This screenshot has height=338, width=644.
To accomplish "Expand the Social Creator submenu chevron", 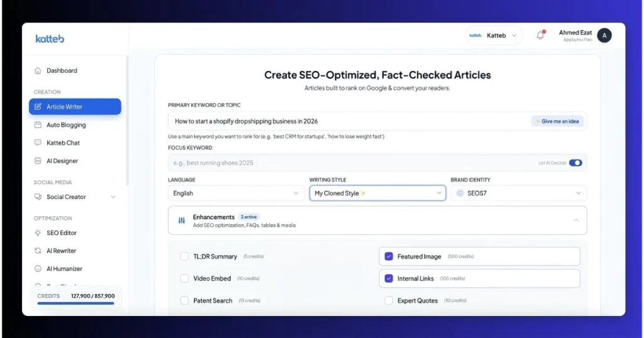I will click(113, 197).
